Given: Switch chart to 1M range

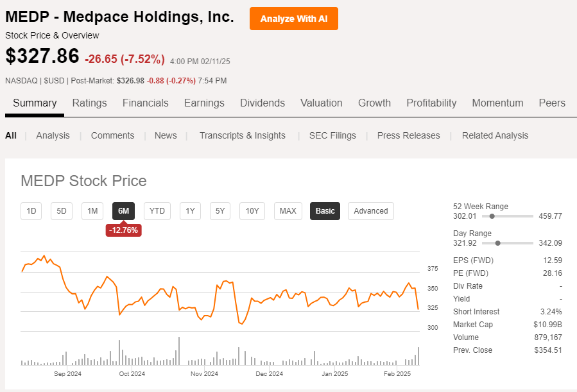Looking at the screenshot, I should [x=92, y=210].
